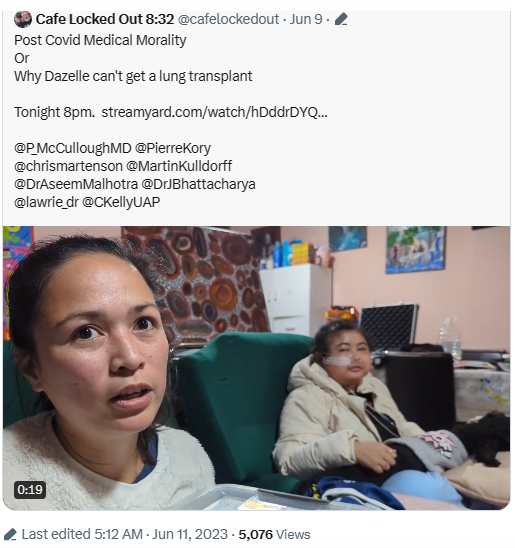
Task: Select the @DrAseemMalhotra mention
Action: click(76, 185)
